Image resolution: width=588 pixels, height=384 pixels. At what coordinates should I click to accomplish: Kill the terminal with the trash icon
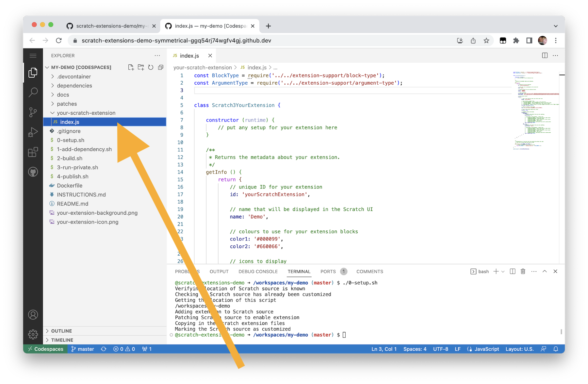[x=523, y=271]
